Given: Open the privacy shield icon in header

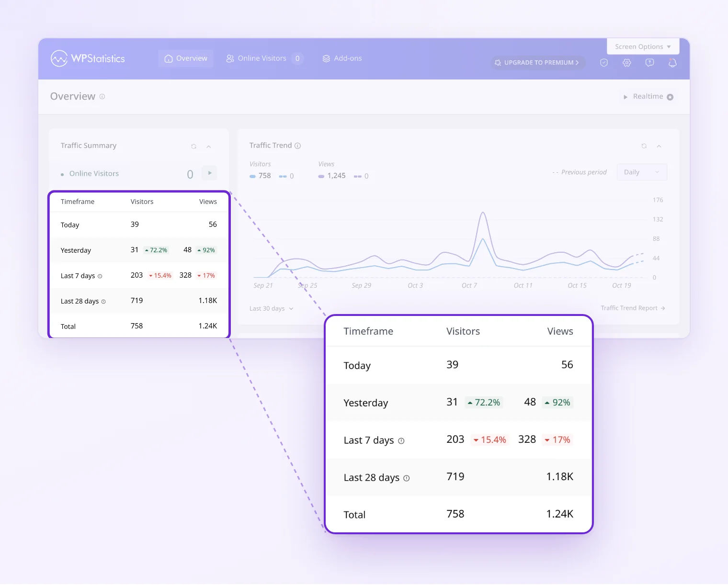Looking at the screenshot, I should click(604, 63).
